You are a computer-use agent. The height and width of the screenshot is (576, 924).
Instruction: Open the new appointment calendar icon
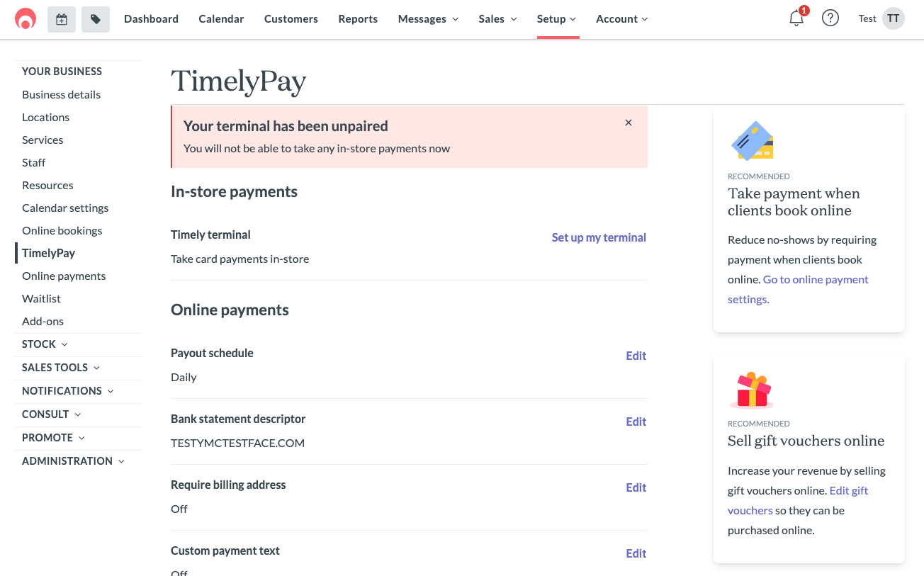tap(62, 20)
